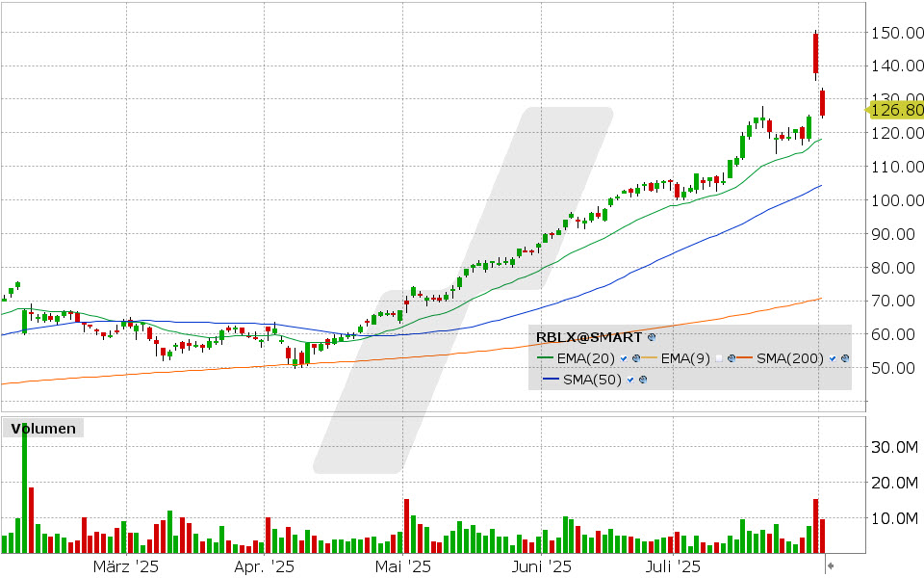Click the Juli '25 date label
The width and height of the screenshot is (924, 578).
tap(673, 566)
